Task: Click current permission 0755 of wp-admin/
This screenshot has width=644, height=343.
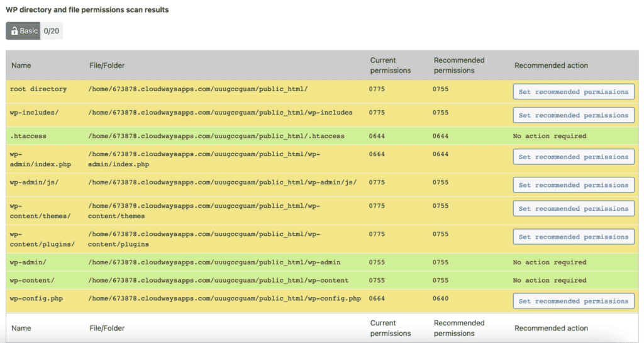Action: (377, 262)
